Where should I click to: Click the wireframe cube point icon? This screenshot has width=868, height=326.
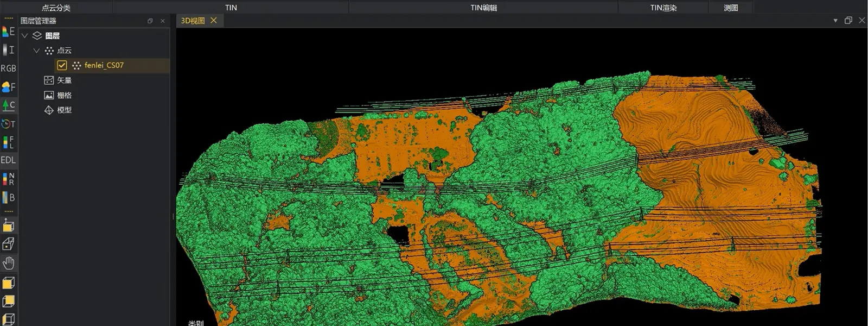(8, 244)
